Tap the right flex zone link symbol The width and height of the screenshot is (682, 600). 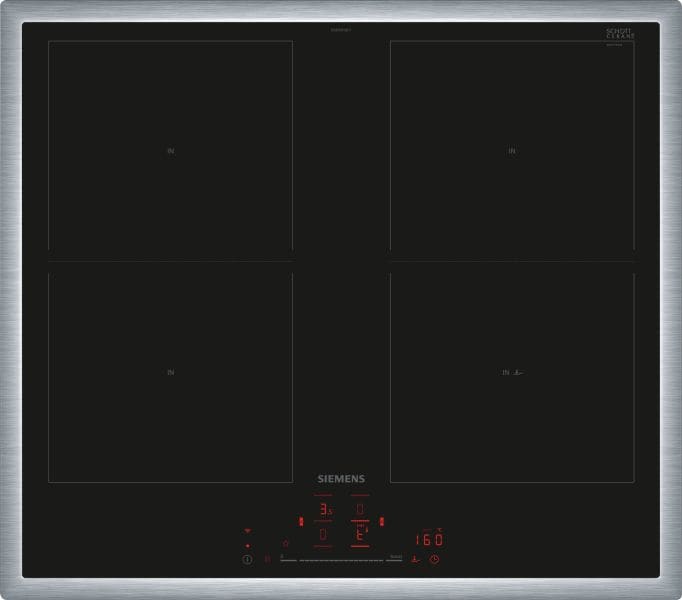[x=381, y=521]
